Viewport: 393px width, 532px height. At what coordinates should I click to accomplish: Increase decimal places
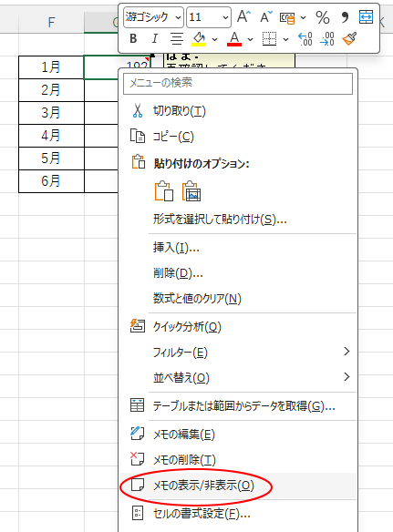pos(305,38)
